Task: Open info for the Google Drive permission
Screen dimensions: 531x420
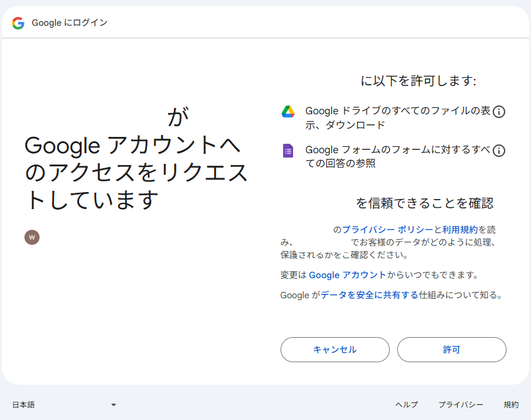Action: coord(499,112)
